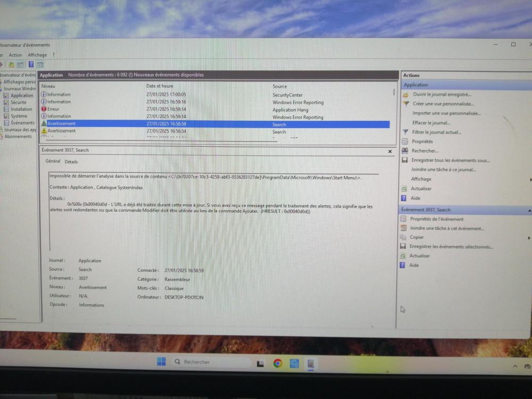Sort by Source column header
Image resolution: width=532 pixels, height=399 pixels.
tap(280, 87)
